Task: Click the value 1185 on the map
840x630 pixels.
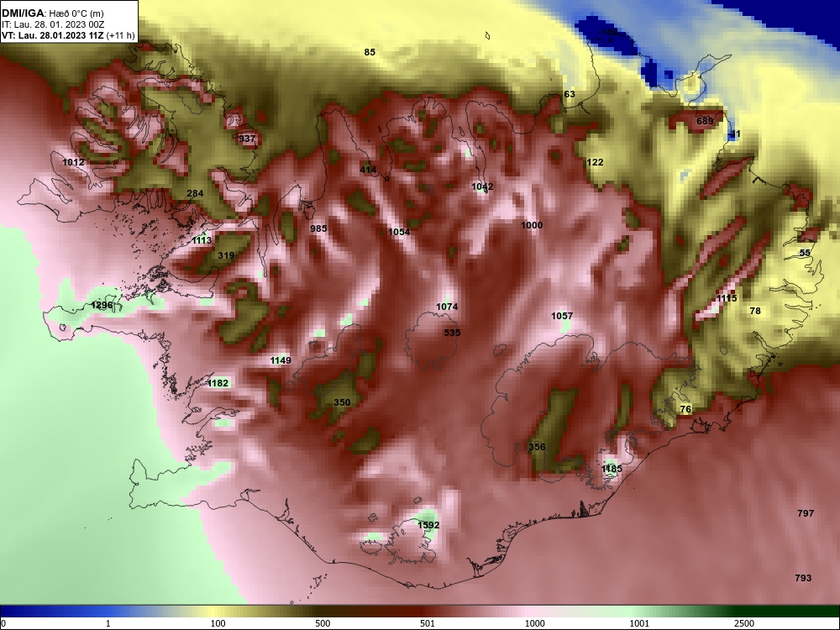Action: point(612,470)
